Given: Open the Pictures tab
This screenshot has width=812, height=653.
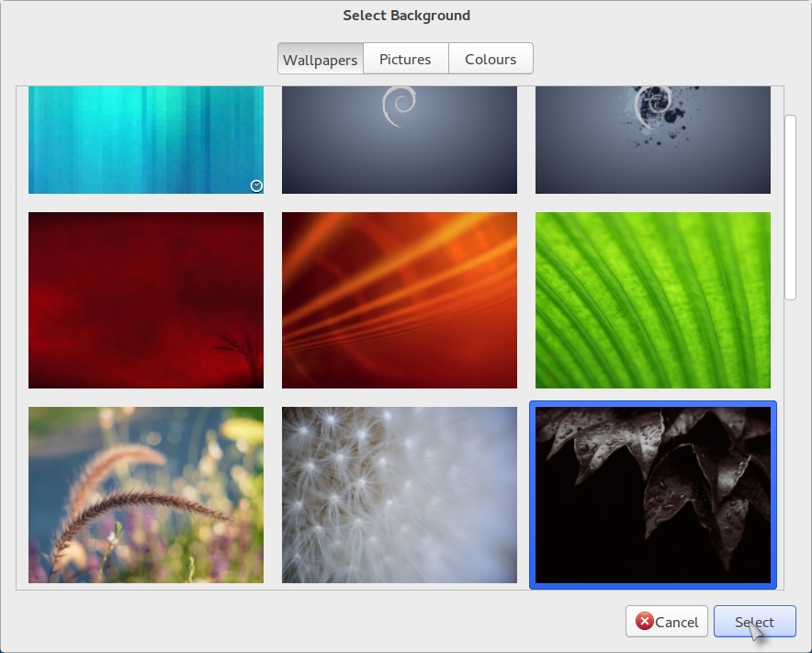Looking at the screenshot, I should click(405, 59).
